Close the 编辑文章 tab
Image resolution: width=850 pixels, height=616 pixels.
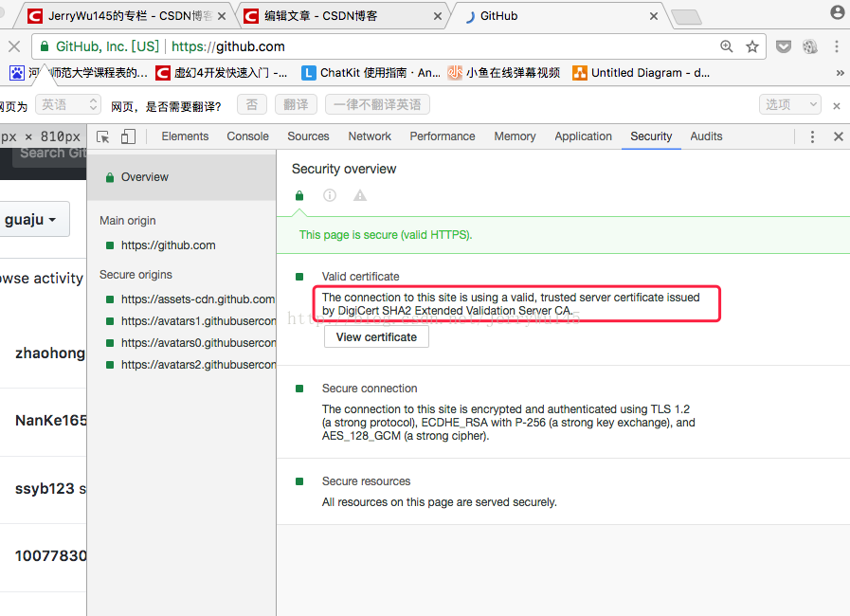[438, 16]
